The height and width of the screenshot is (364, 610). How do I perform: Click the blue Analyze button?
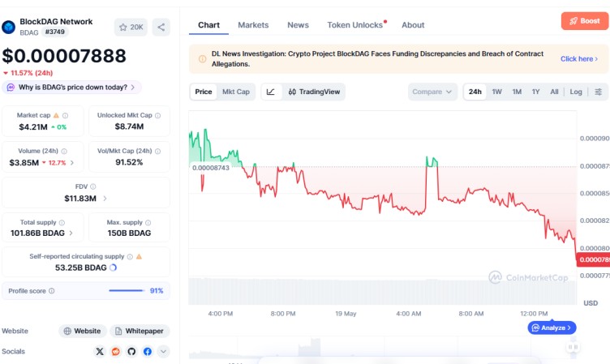tap(552, 328)
